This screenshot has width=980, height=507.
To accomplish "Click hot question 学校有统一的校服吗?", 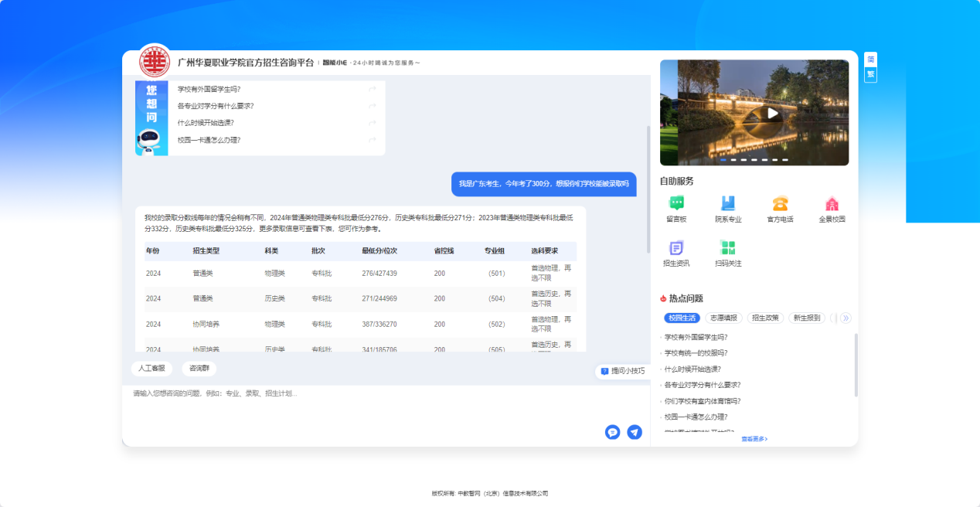I will point(696,353).
